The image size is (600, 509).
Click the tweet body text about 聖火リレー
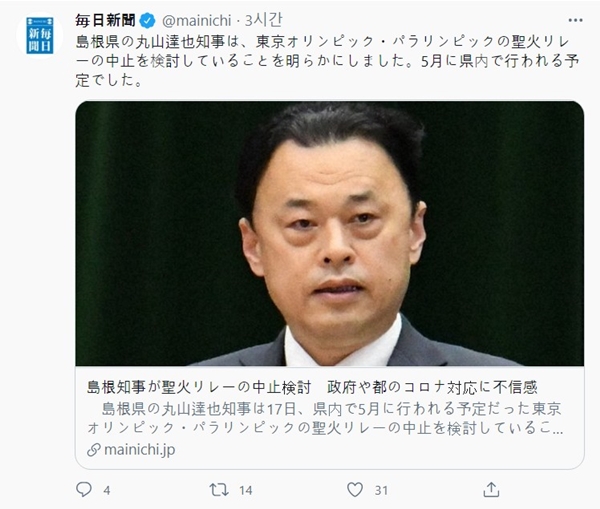tap(327, 61)
